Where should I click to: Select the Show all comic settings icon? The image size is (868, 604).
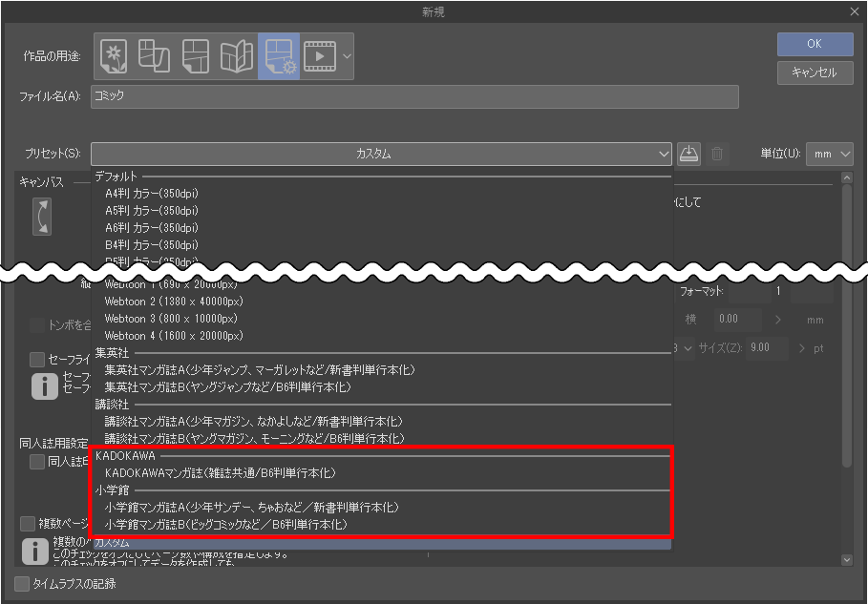coord(279,56)
